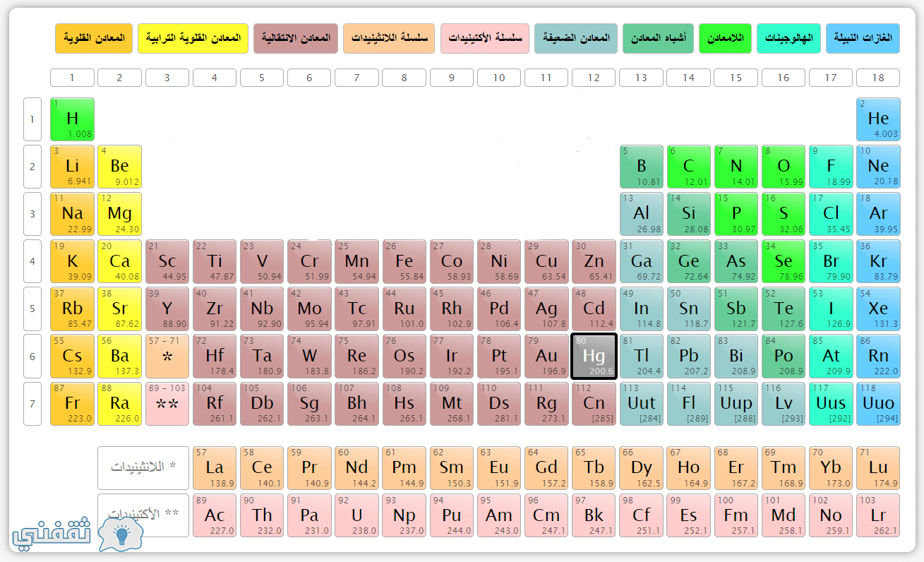This screenshot has width=924, height=562.
Task: Open the Calcium (Ca) element tile
Action: [x=119, y=261]
